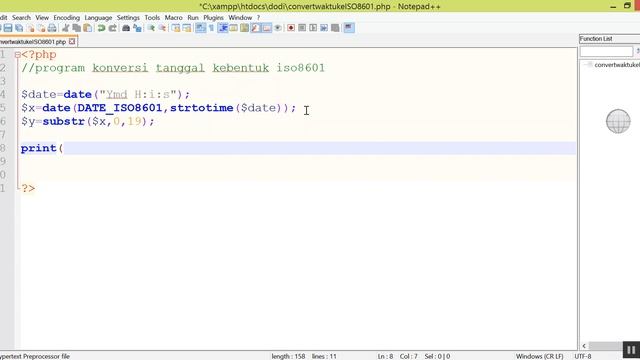Screen dimensions: 640x360
Task: Open the Encoding menu
Action: (x=67, y=18)
